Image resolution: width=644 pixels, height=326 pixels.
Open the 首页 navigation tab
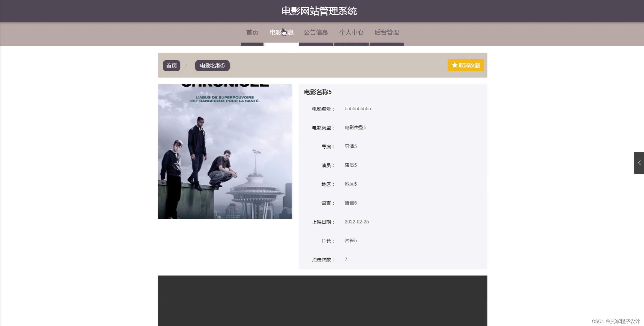point(252,32)
